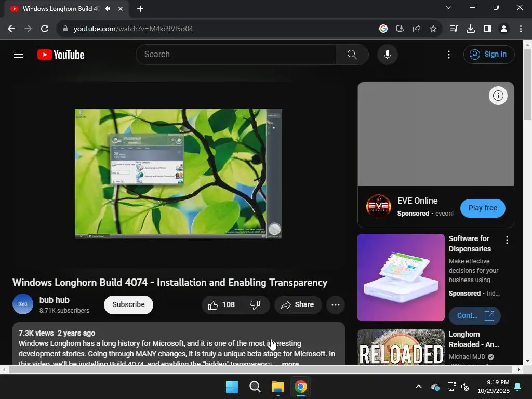532x399 pixels.
Task: Reload the current page
Action: 45,29
